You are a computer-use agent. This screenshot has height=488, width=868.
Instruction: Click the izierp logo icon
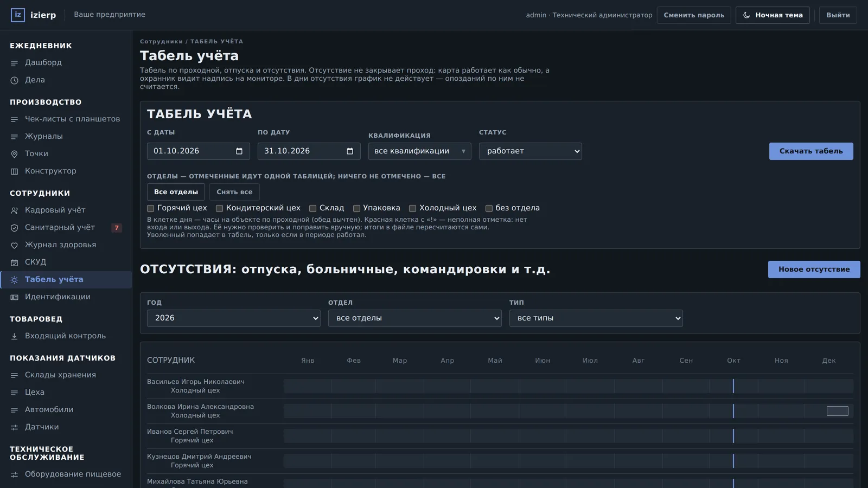coord(18,15)
